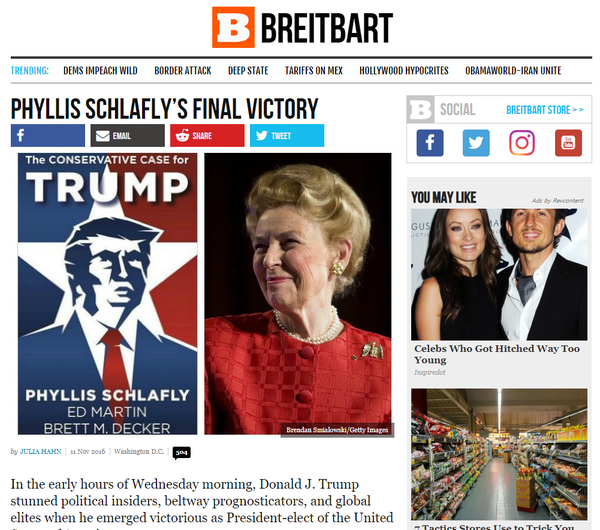Share the article on Facebook
The width and height of the screenshot is (600, 530).
tap(48, 135)
